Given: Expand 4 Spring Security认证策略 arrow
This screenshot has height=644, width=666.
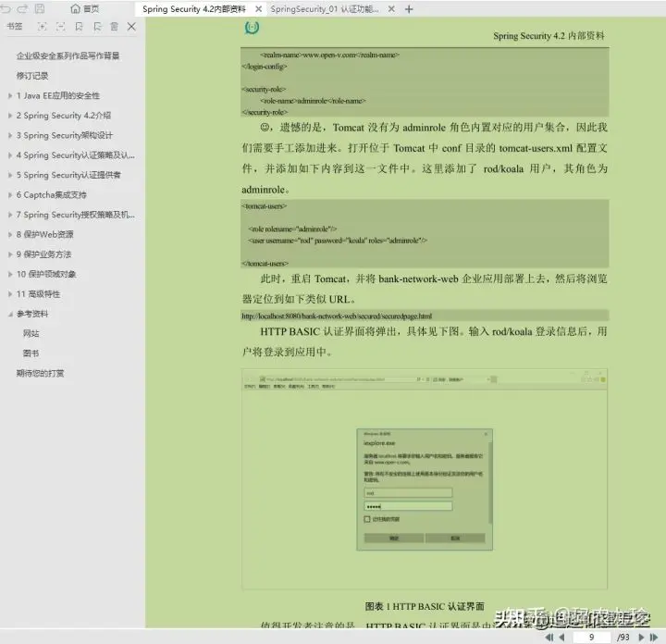Looking at the screenshot, I should (x=10, y=155).
